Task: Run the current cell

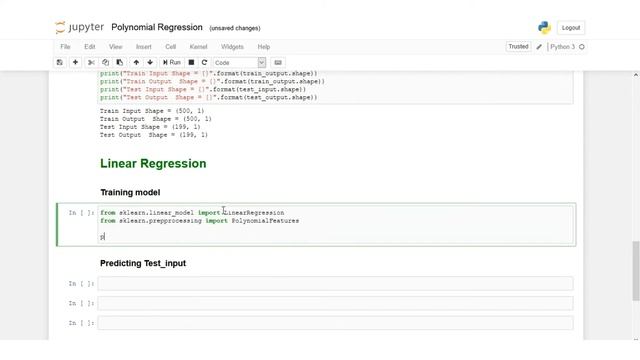Action: [x=171, y=62]
